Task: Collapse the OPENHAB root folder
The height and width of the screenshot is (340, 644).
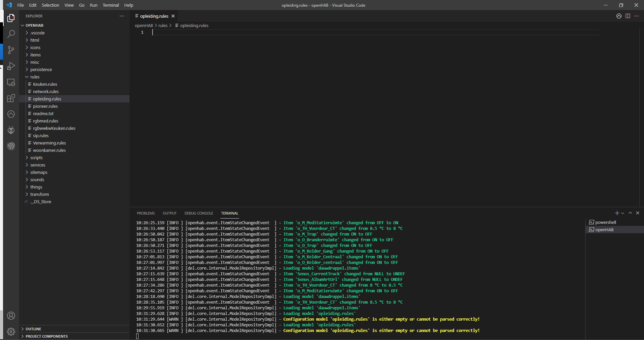Action: click(x=74, y=25)
